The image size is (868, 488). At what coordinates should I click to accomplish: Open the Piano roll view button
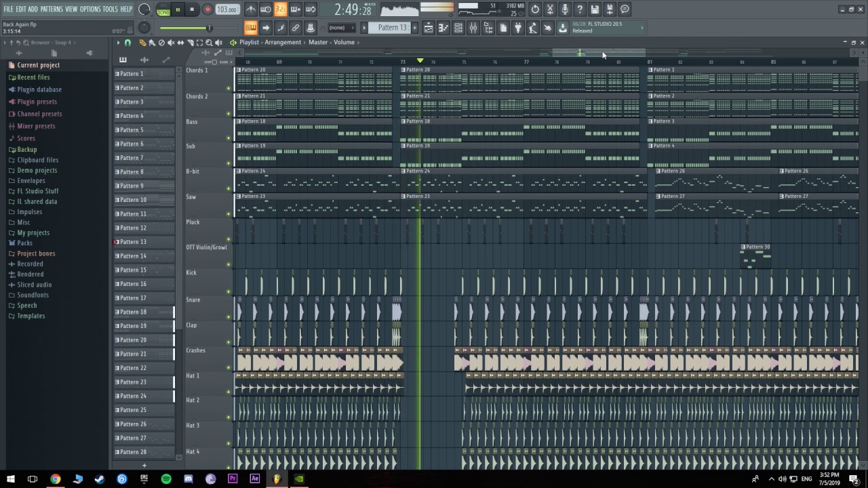coord(443,28)
